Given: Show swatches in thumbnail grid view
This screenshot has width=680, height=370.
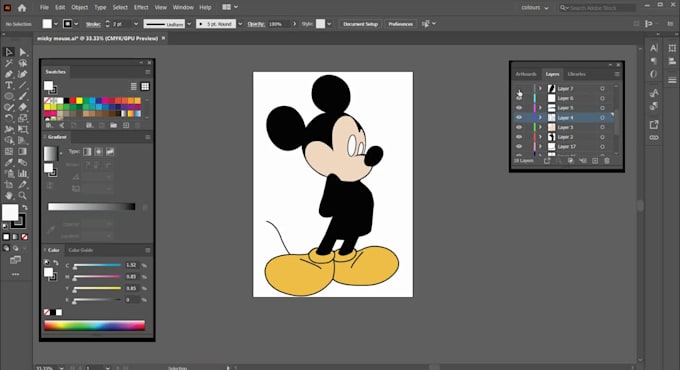Looking at the screenshot, I should pos(145,86).
